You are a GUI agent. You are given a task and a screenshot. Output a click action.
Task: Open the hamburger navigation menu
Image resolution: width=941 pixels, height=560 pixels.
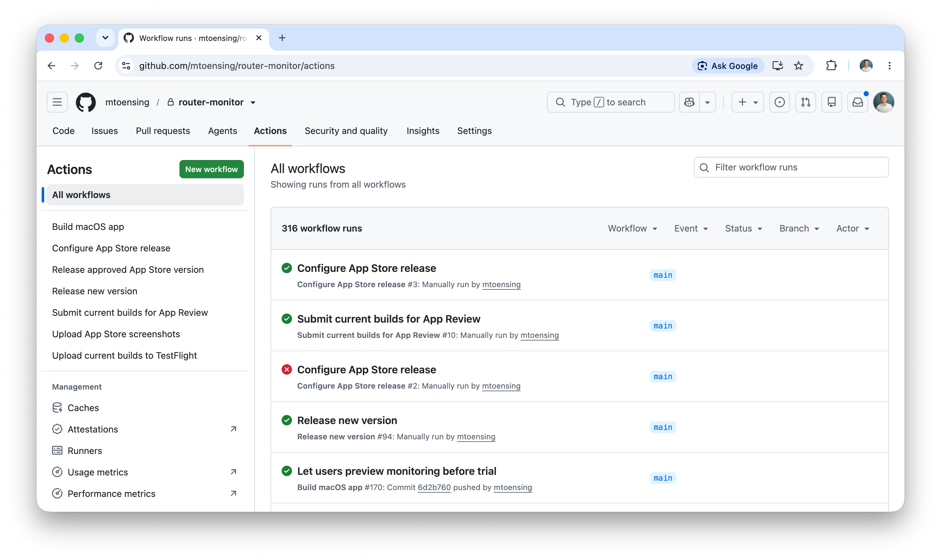tap(57, 102)
